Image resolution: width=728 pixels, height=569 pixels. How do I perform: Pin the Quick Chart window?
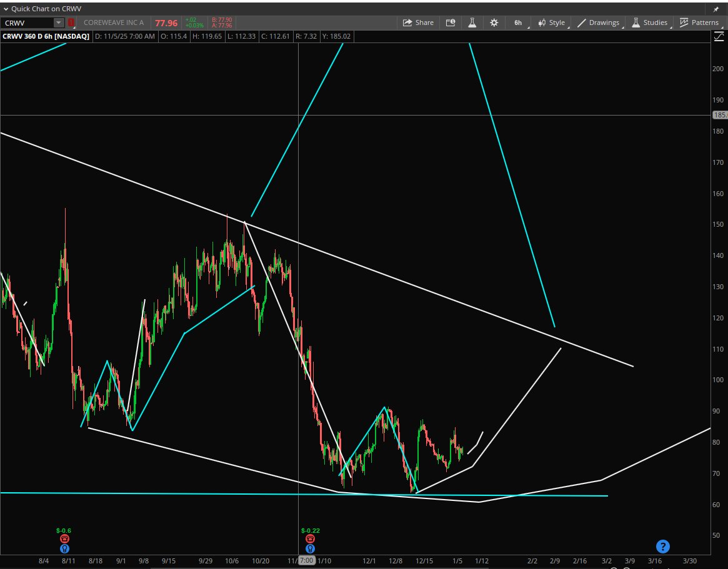coord(716,9)
